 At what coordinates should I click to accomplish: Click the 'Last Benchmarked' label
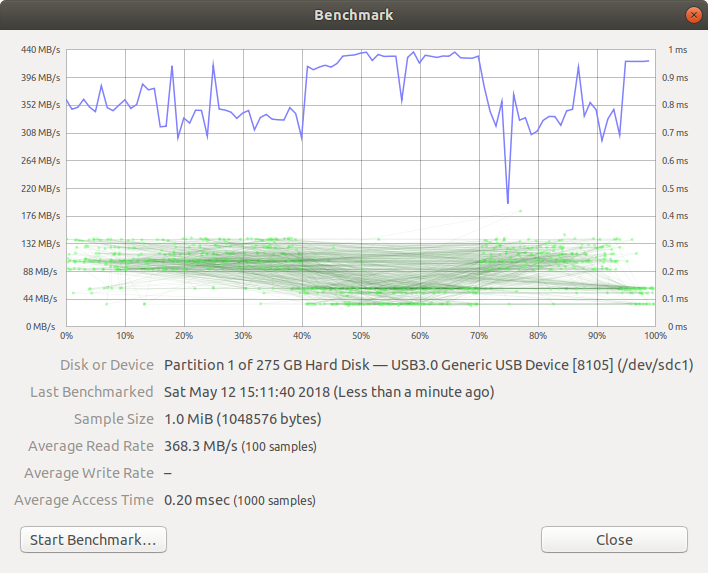pos(92,392)
